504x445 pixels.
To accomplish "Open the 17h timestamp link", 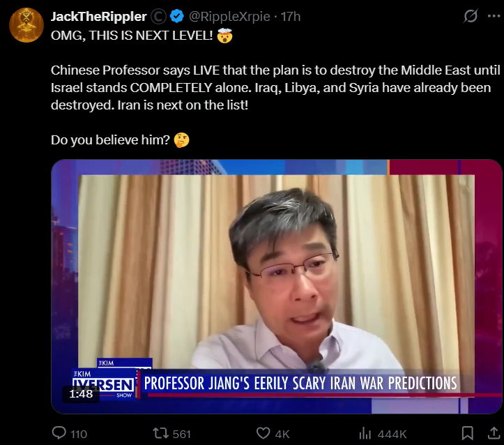I will click(x=291, y=17).
